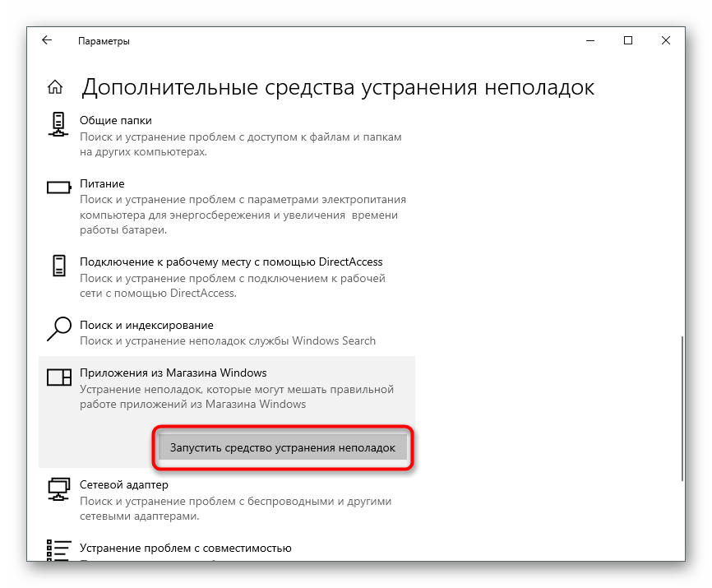Select the Windows Store apps icon
This screenshot has height=588, width=712.
click(59, 377)
